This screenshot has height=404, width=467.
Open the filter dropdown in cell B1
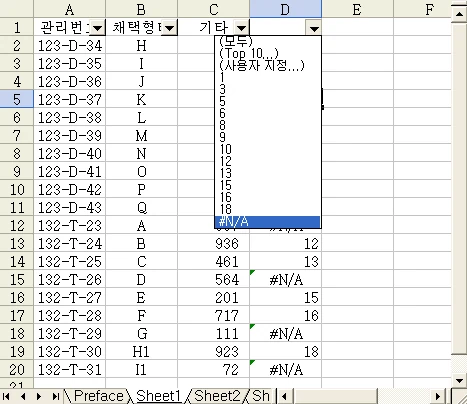[x=170, y=28]
